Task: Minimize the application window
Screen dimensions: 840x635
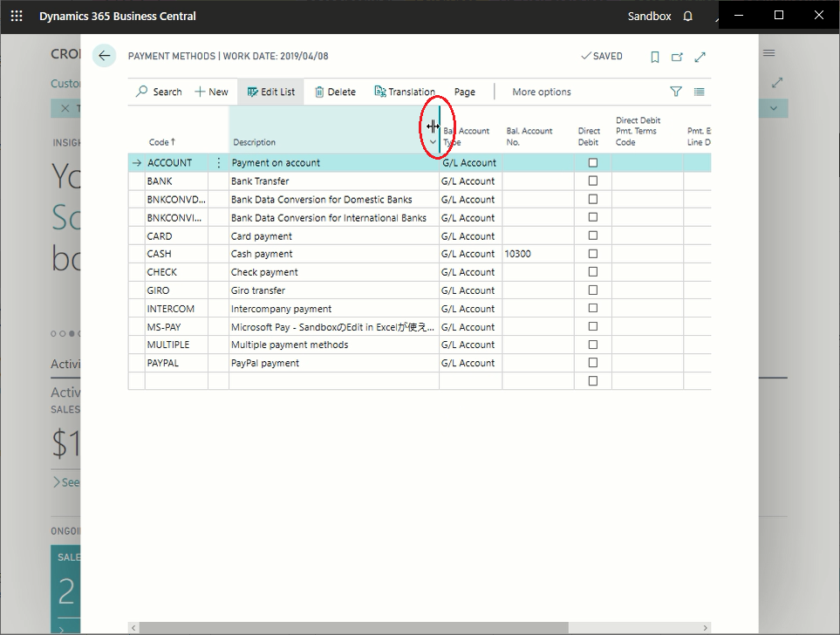Action: tap(739, 15)
